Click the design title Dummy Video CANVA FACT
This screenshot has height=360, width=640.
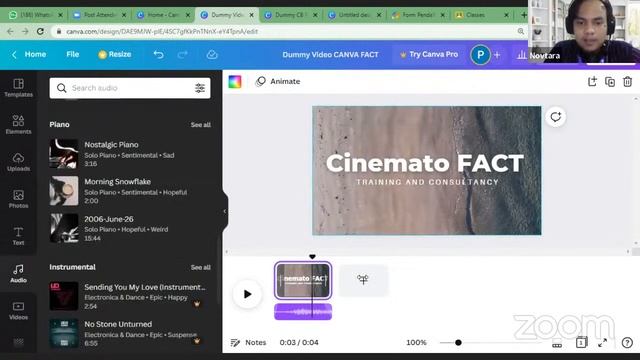pos(330,55)
